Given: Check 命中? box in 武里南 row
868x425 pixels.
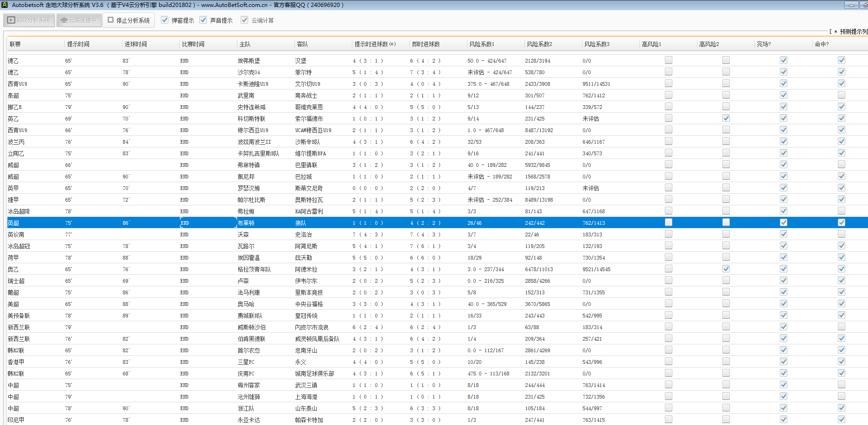Looking at the screenshot, I should tap(841, 95).
